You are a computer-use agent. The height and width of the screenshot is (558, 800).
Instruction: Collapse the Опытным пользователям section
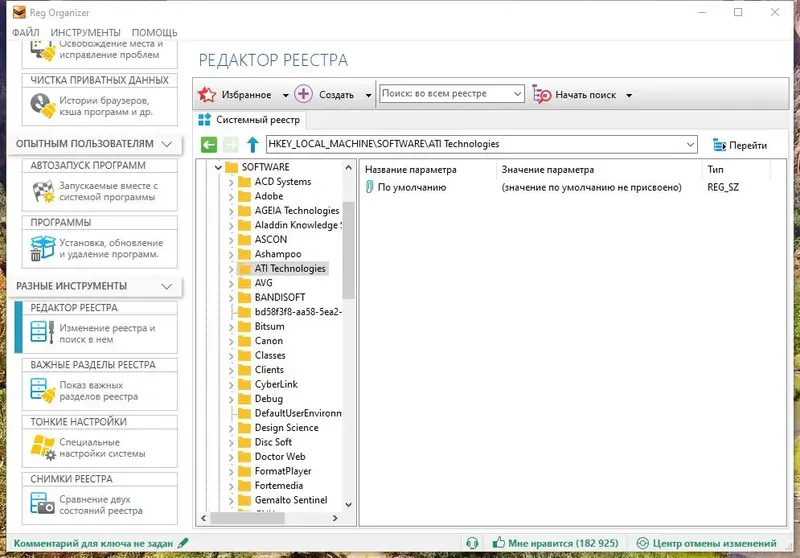pyautogui.click(x=166, y=144)
